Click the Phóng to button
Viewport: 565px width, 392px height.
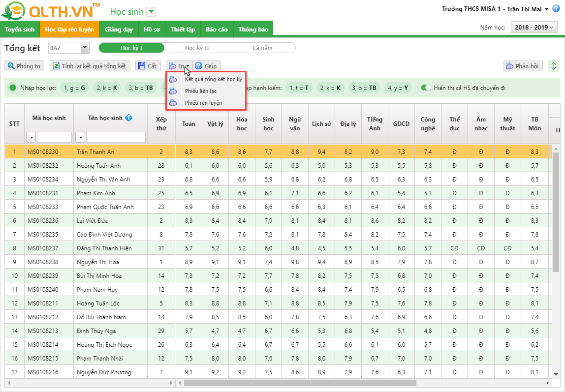pyautogui.click(x=24, y=66)
